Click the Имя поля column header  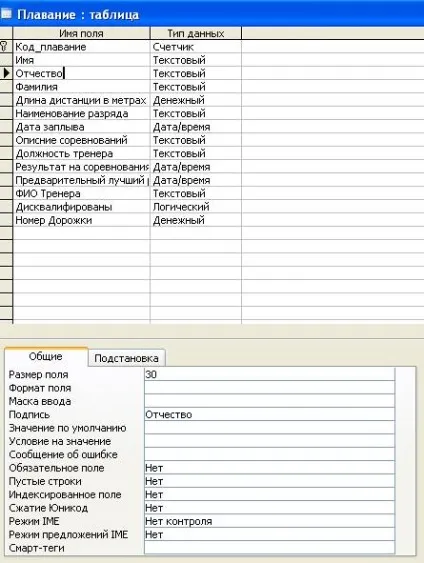tap(81, 33)
